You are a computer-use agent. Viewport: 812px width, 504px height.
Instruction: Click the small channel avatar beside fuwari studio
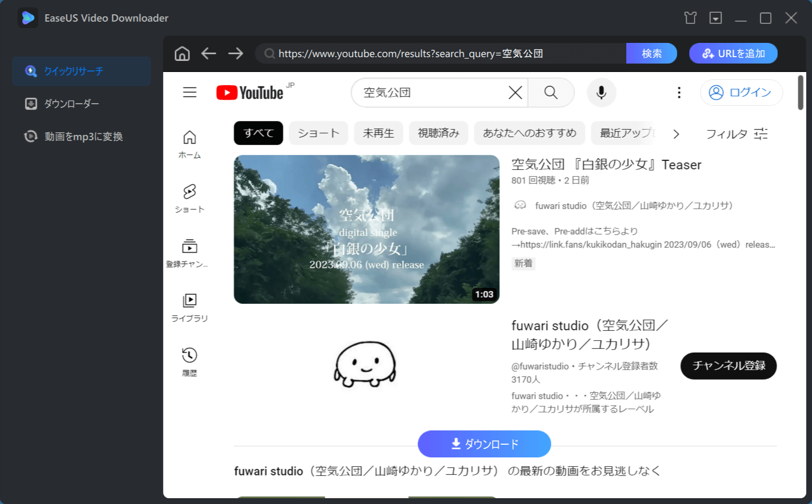[520, 205]
